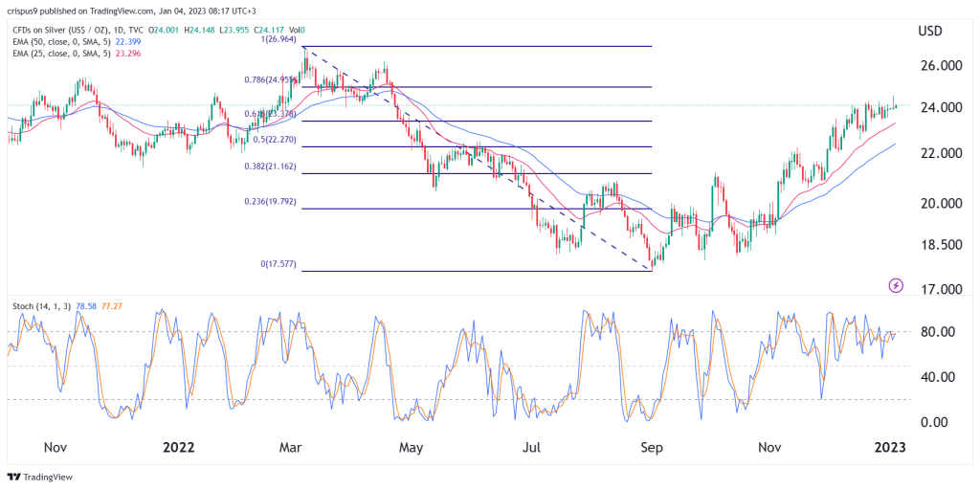This screenshot has height=489, width=980.
Task: Click the 2023 label on time axis
Action: pos(889,448)
